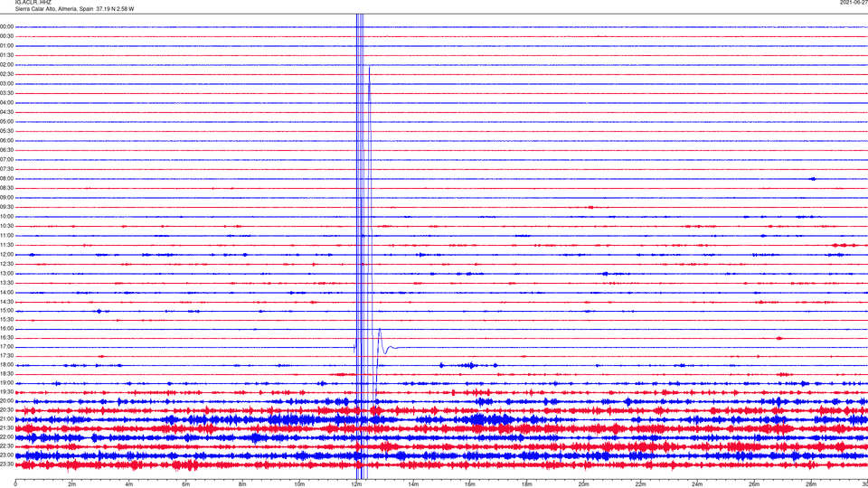Click the 11:00 time label
The height and width of the screenshot is (488, 868).
(x=6, y=235)
